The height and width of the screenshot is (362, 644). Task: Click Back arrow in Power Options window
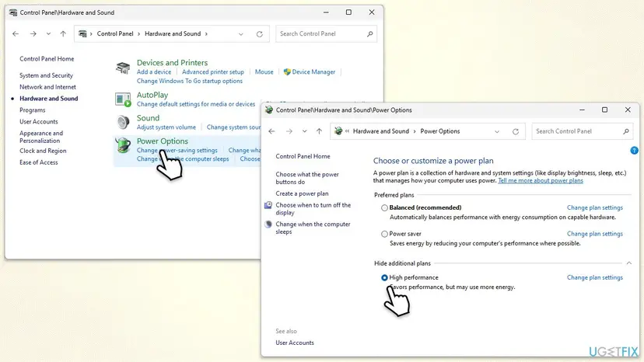(271, 131)
